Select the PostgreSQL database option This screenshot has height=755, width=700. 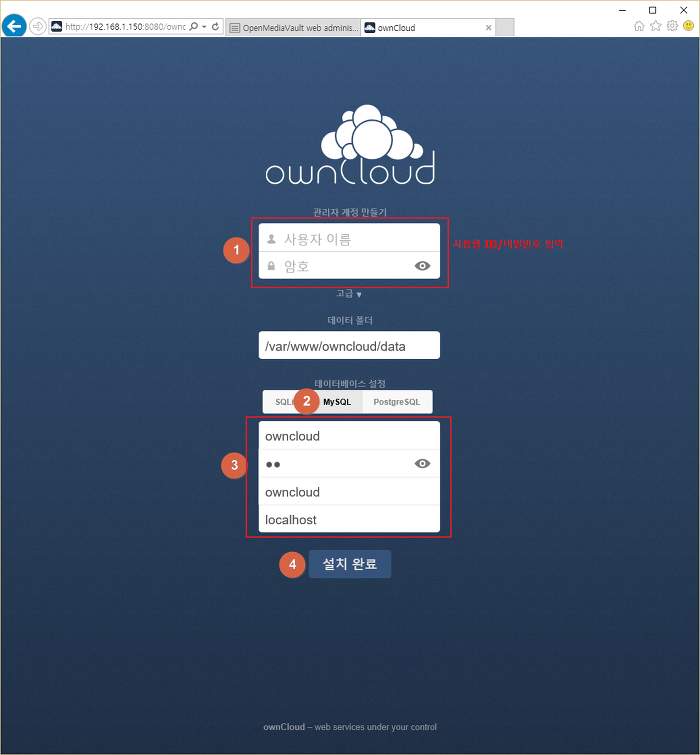(x=397, y=402)
